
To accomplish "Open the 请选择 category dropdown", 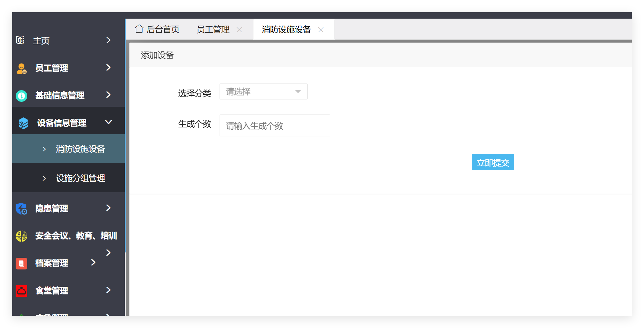I will 263,91.
